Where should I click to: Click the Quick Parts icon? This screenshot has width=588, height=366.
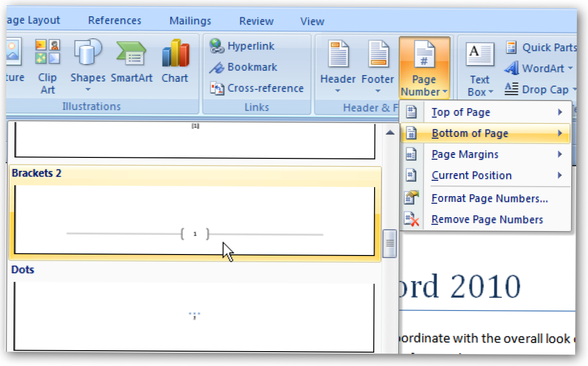(x=511, y=47)
